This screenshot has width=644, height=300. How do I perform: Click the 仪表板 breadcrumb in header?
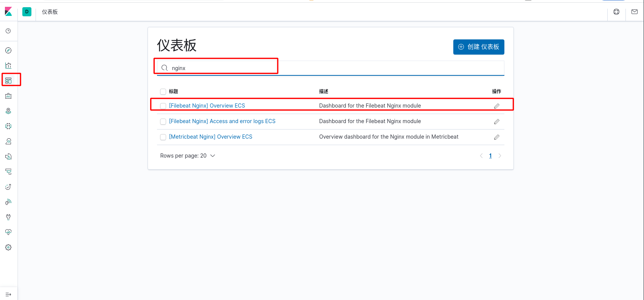point(50,12)
